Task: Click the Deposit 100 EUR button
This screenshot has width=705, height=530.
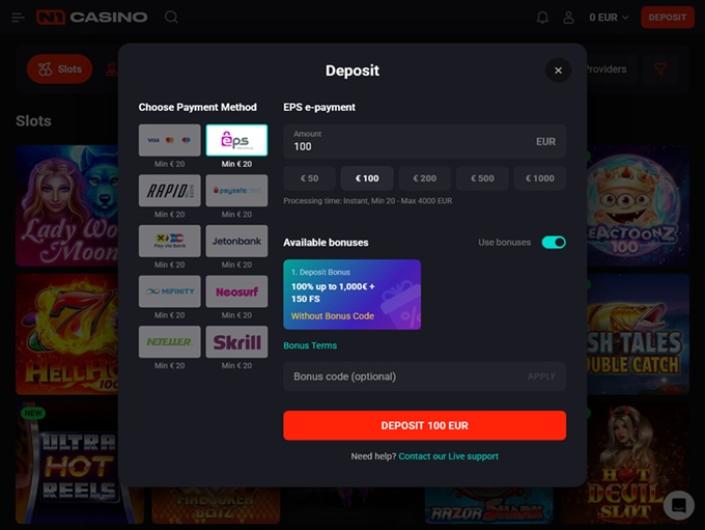Action: click(424, 425)
